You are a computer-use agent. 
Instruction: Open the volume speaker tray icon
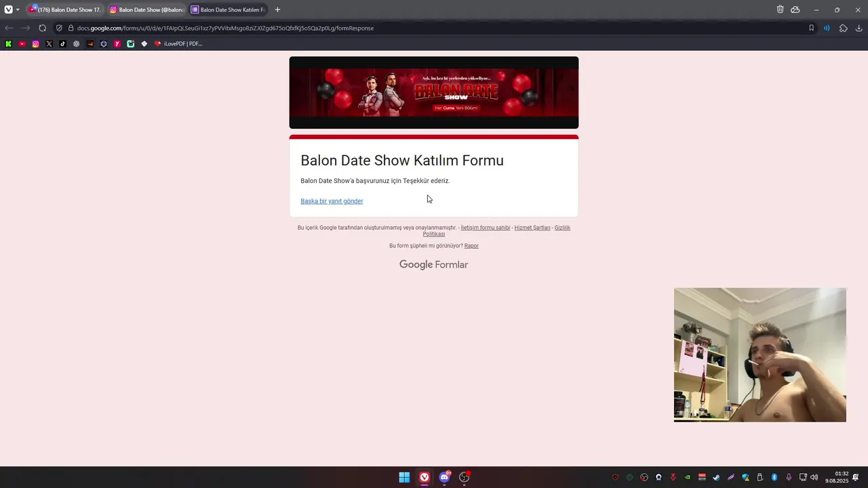(814, 477)
